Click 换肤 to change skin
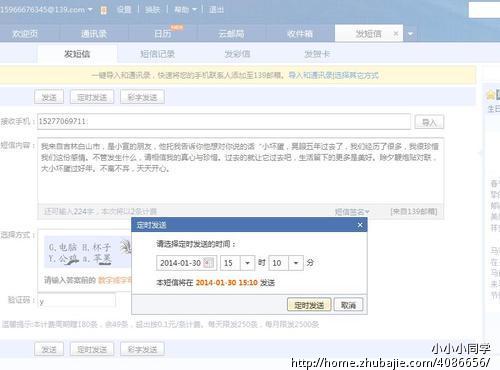500x370 pixels. pos(152,10)
